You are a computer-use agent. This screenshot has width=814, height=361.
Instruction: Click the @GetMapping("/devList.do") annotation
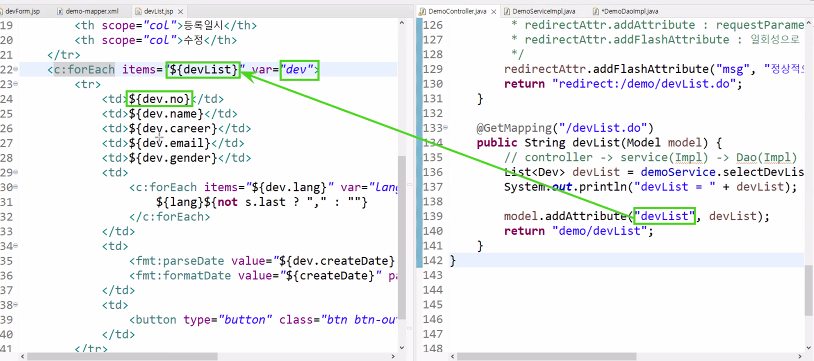tap(566, 128)
